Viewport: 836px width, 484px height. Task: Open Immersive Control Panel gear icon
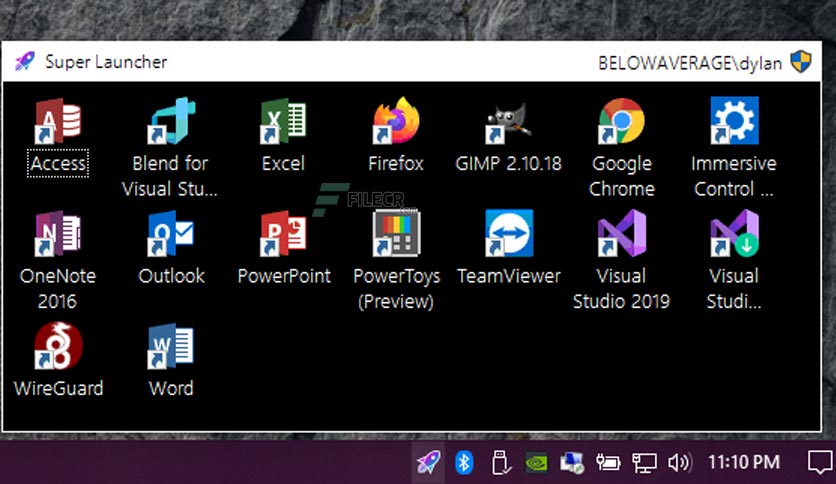point(734,120)
